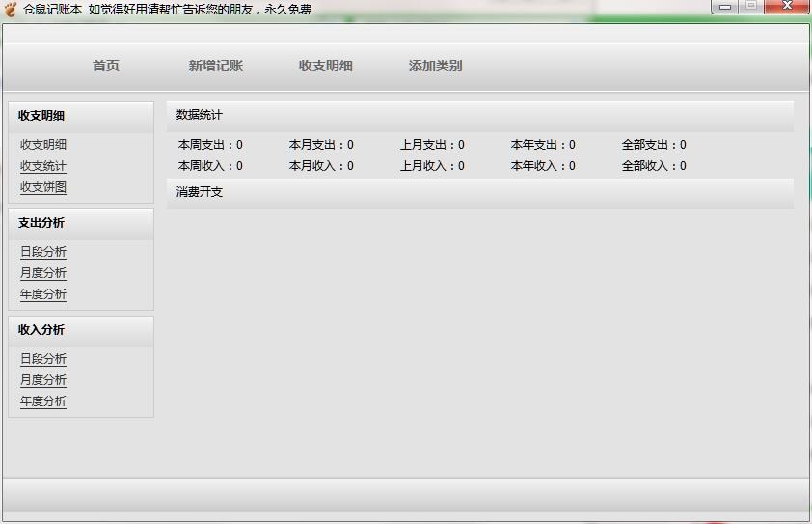Open 年度分析 under 收入分析
812x524 pixels.
tap(43, 401)
